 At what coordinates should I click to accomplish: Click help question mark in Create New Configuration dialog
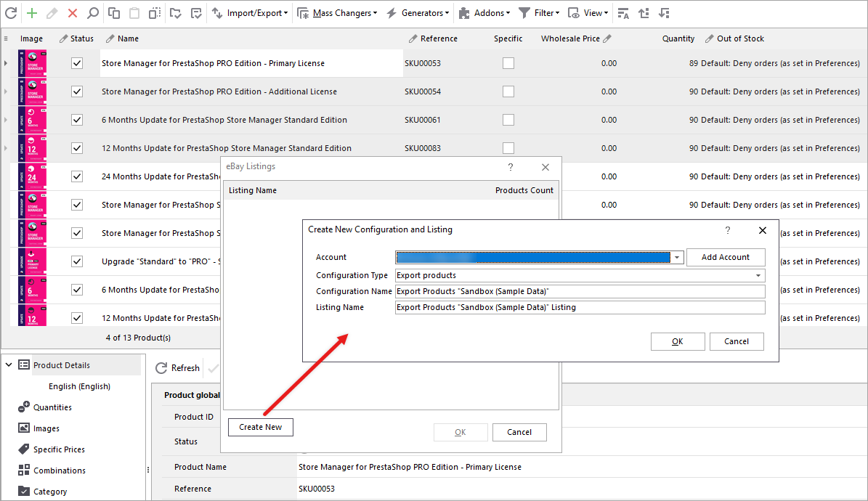tap(727, 229)
